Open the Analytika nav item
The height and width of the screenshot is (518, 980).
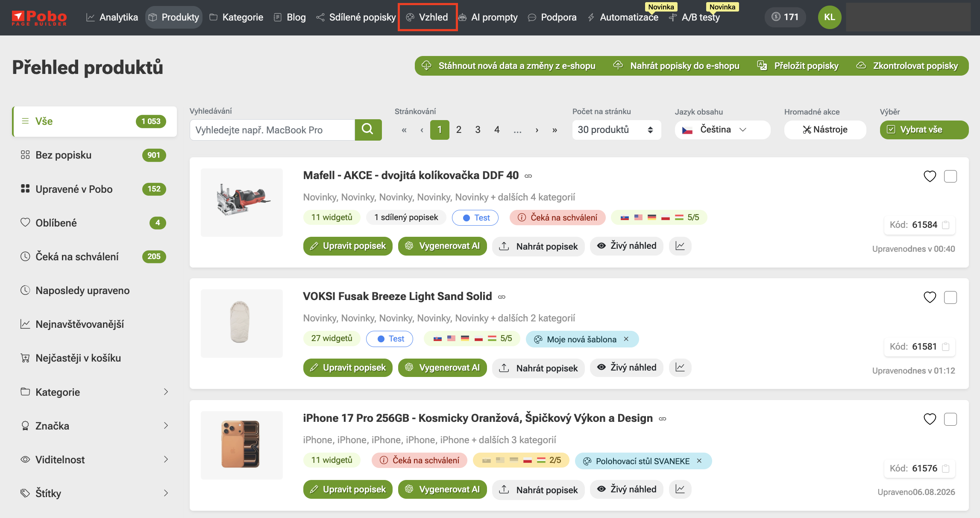click(112, 17)
